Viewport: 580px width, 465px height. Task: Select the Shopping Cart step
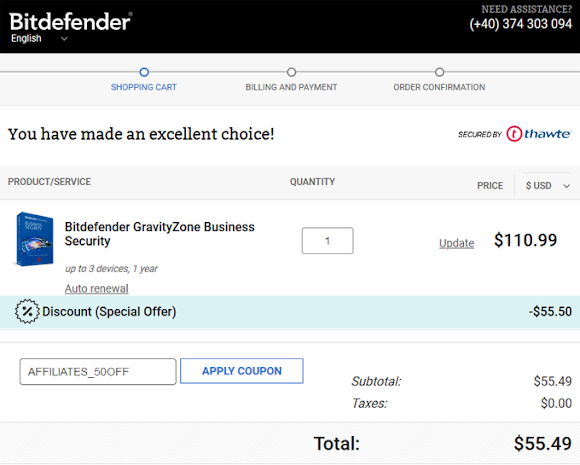point(144,87)
